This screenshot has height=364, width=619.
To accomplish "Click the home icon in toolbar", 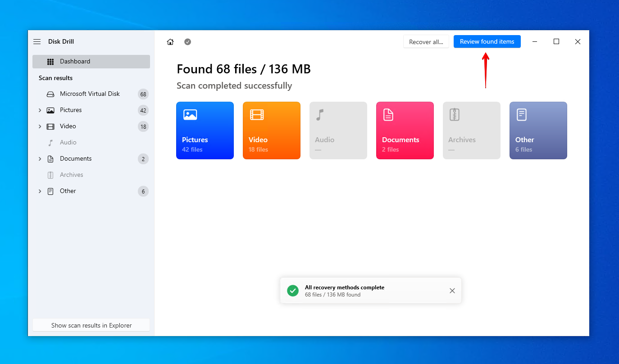I will point(170,42).
